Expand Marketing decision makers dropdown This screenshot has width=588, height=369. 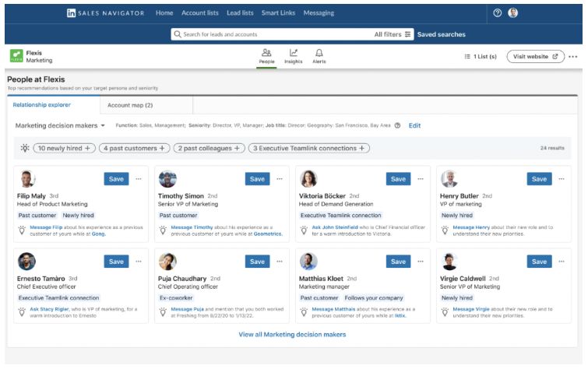60,125
